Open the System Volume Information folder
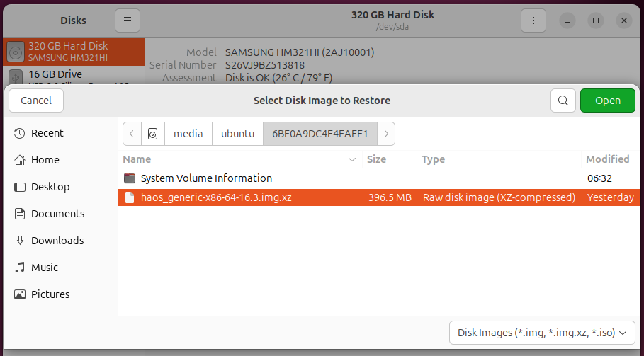This screenshot has height=356, width=644. coord(206,178)
